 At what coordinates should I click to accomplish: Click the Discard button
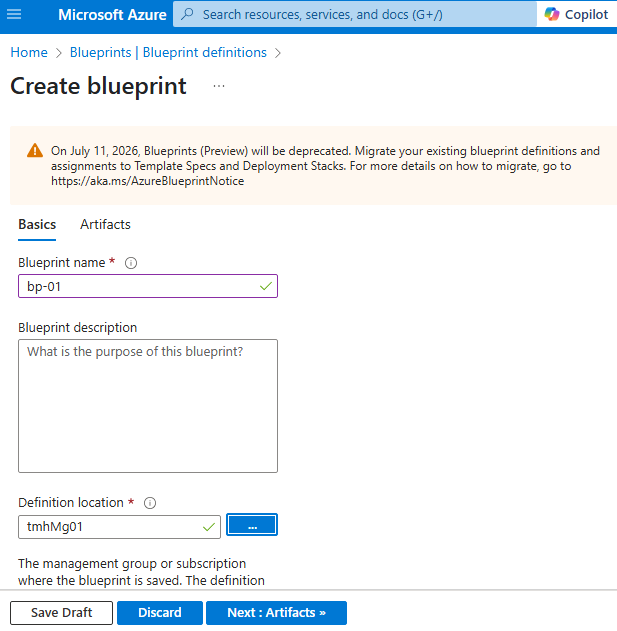coord(160,613)
